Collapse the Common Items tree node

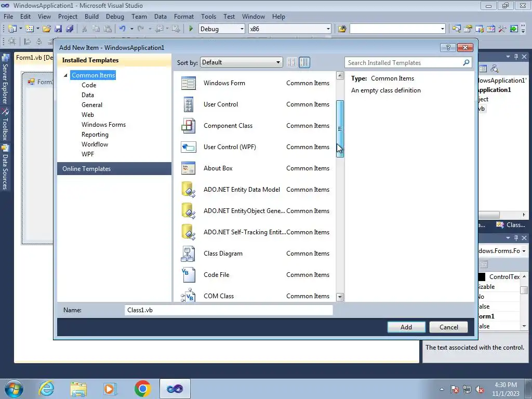(65, 75)
